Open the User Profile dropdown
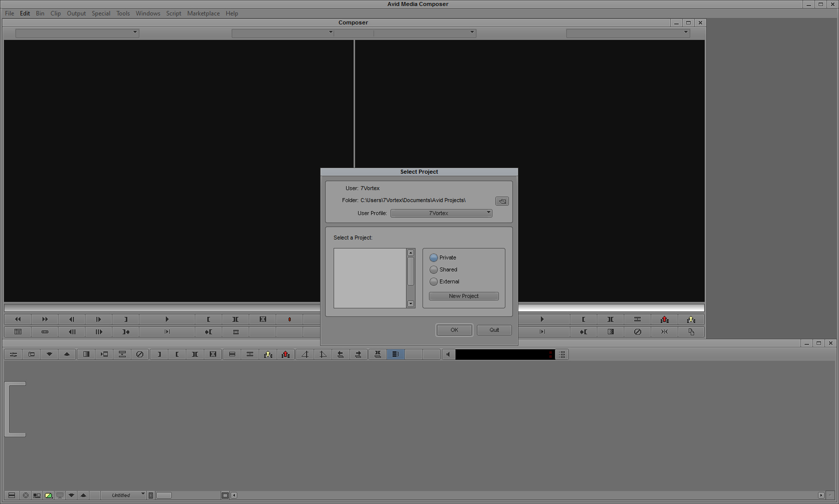Screen dimensions: 839x504 (441, 213)
